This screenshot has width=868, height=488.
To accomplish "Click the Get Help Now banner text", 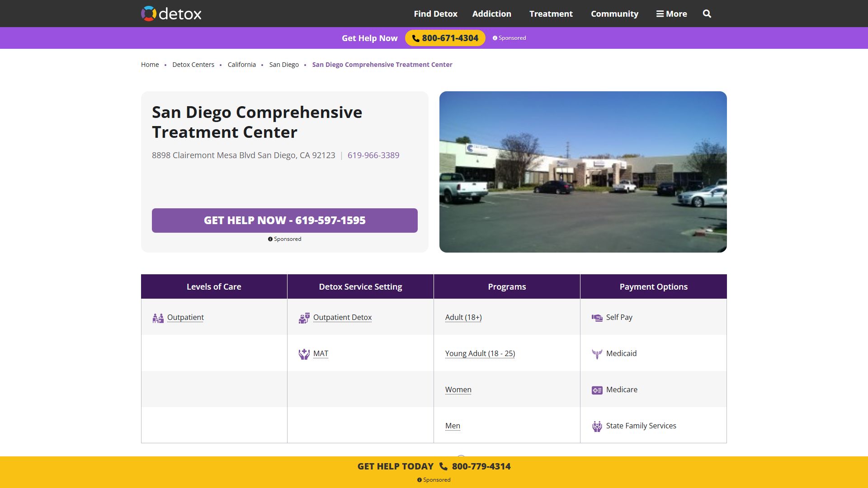I will (x=370, y=38).
